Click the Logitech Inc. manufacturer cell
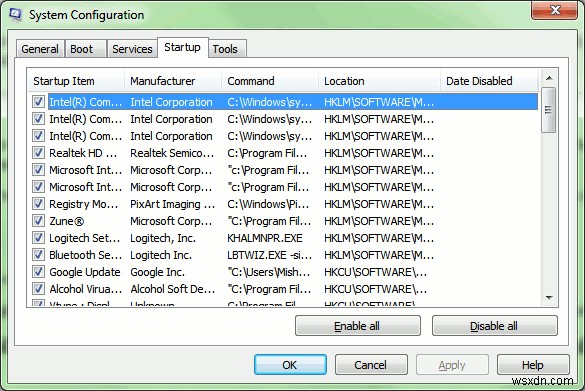Viewport: 585px width, 391px height. tap(161, 255)
